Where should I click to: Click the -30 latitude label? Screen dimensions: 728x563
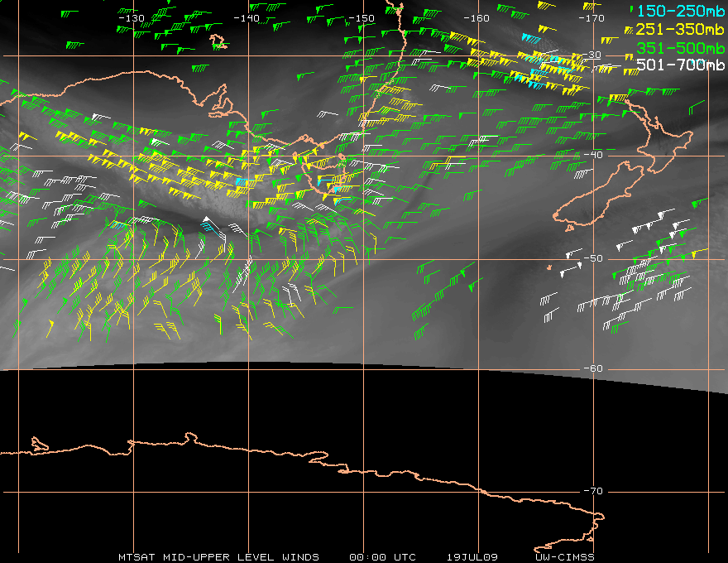[592, 55]
